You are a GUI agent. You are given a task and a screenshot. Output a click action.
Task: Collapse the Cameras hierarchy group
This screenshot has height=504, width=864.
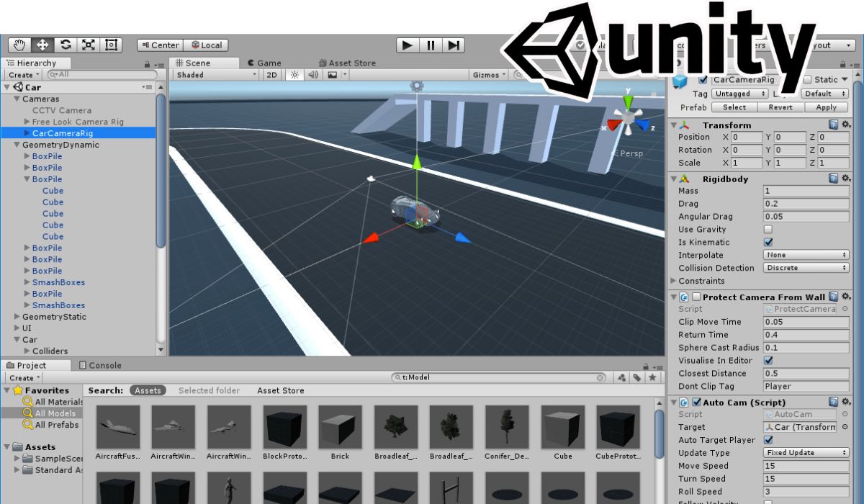point(17,99)
